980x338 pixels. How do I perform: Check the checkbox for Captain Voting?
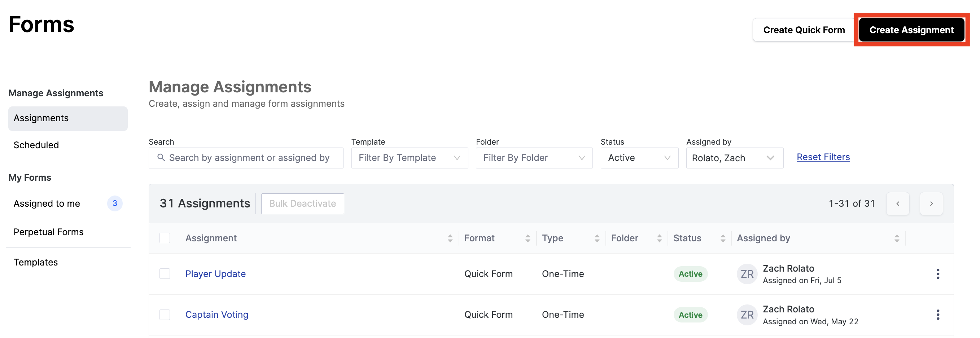165,315
